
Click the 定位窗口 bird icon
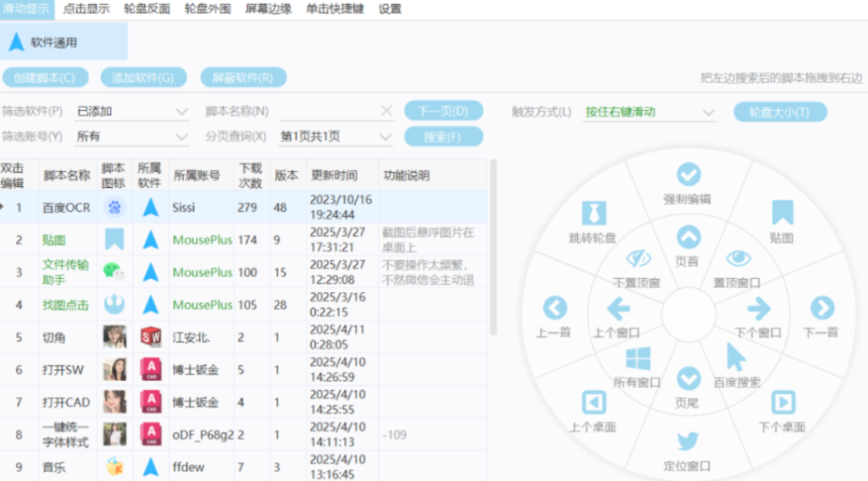[687, 441]
